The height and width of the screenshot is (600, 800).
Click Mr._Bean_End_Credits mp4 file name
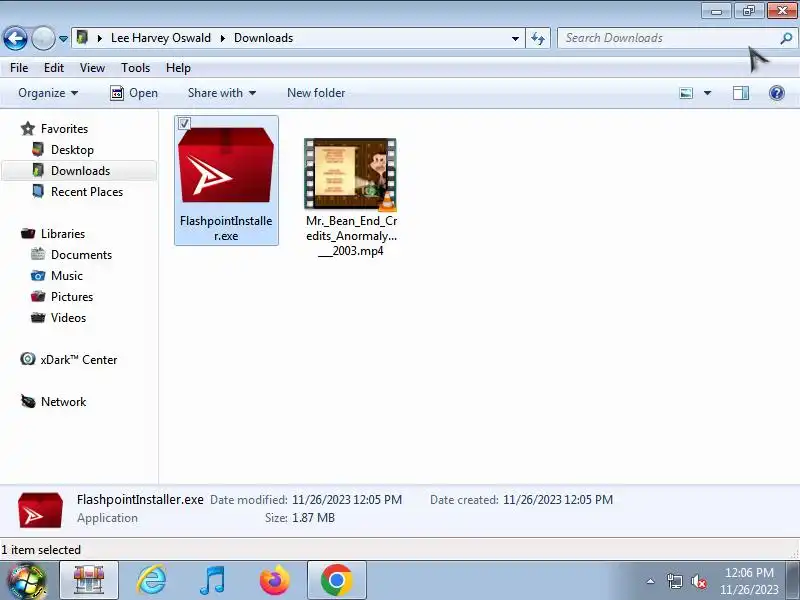(x=351, y=235)
